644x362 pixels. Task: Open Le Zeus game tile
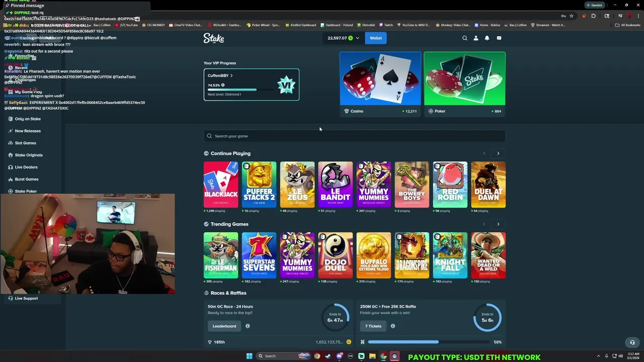297,185
